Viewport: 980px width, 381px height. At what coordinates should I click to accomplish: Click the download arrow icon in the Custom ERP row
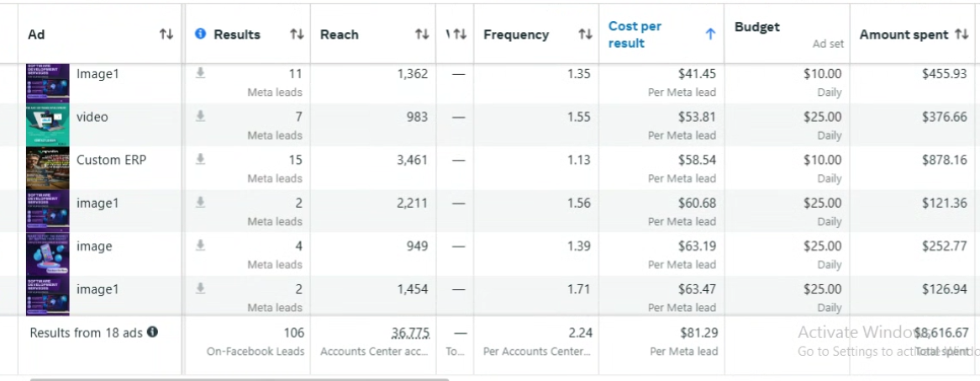200,159
